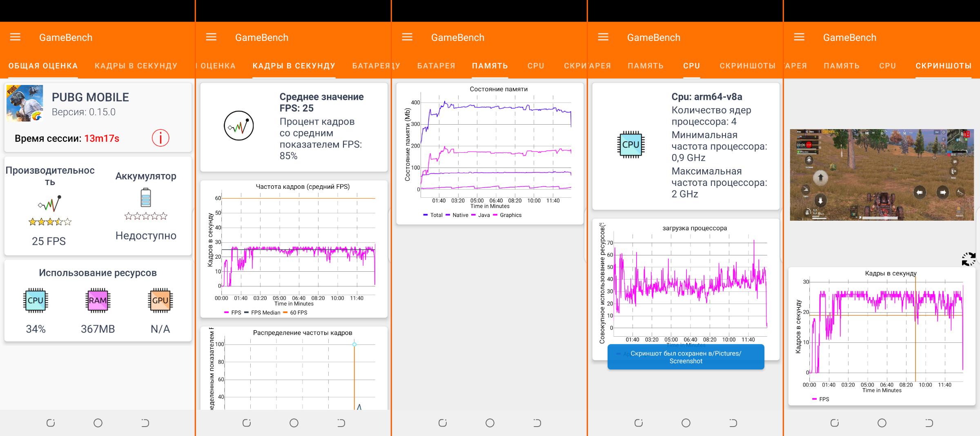Select the underlined CPU tab

(692, 66)
